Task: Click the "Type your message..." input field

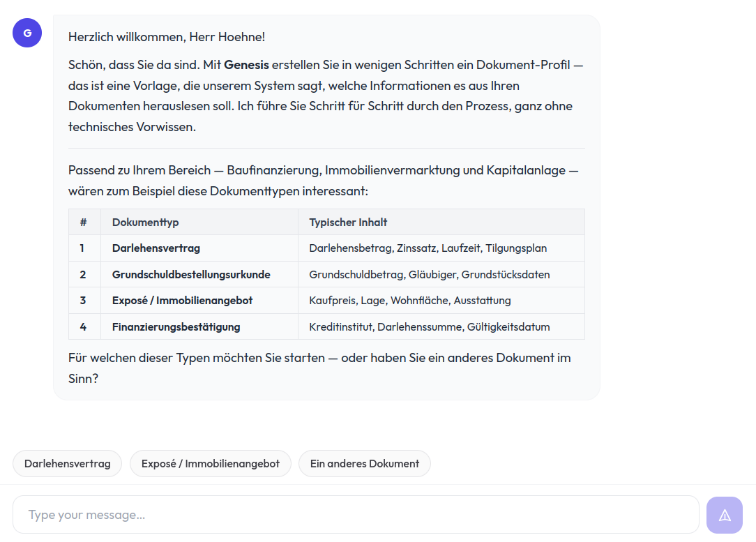Action: click(356, 514)
